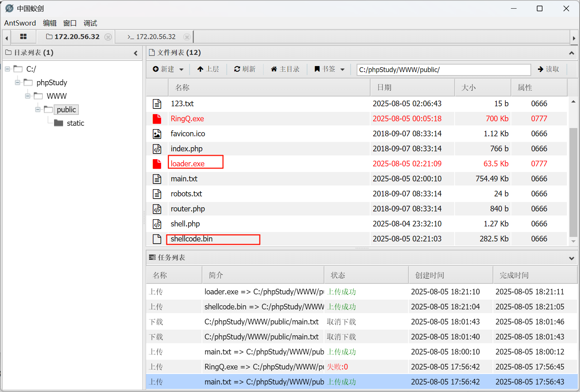The height and width of the screenshot is (392, 580).
Task: Click the router.php code file icon
Action: click(x=157, y=209)
